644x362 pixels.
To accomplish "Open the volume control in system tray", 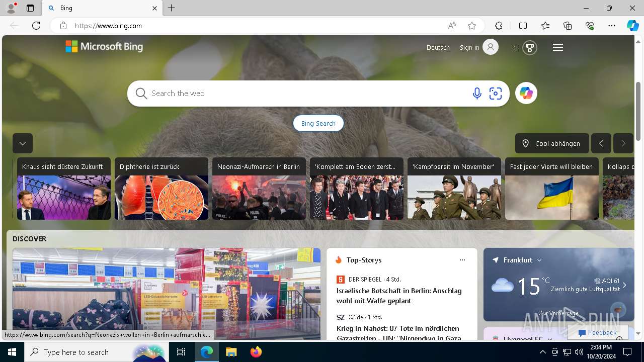I will coord(579,352).
